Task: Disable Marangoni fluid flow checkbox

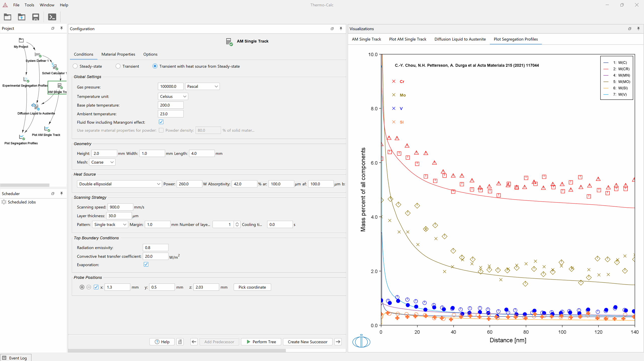Action: (x=161, y=122)
